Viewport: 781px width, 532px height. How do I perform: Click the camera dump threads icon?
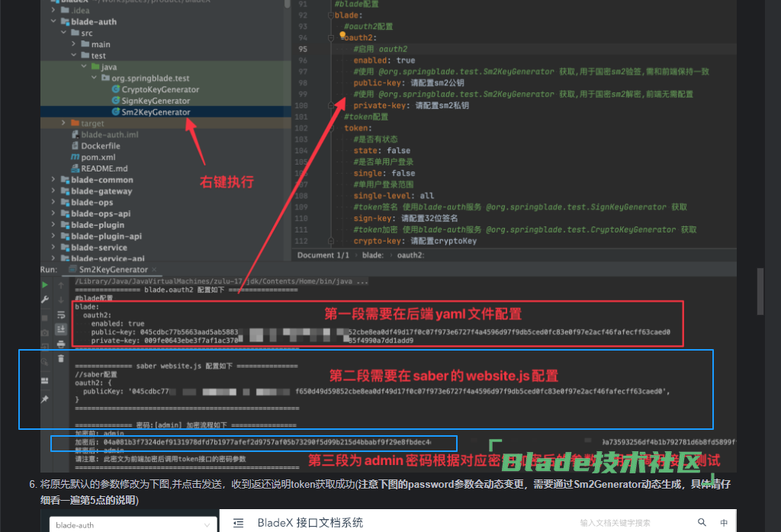tap(45, 332)
